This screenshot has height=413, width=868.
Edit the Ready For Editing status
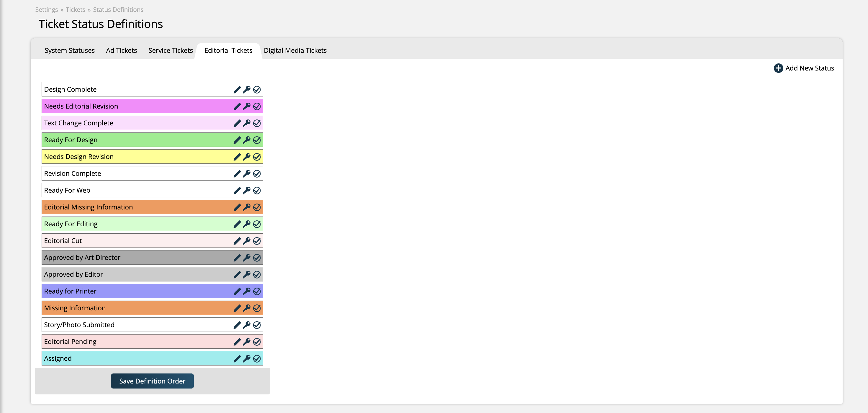point(237,224)
